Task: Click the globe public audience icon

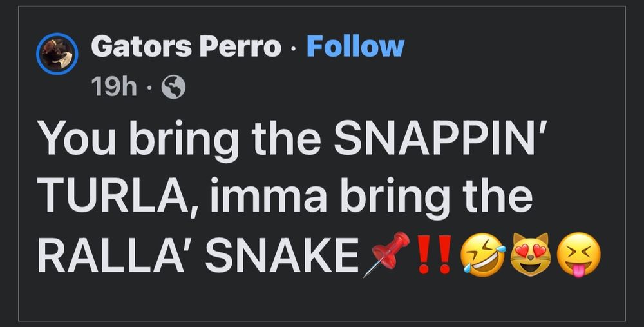Action: [x=173, y=87]
